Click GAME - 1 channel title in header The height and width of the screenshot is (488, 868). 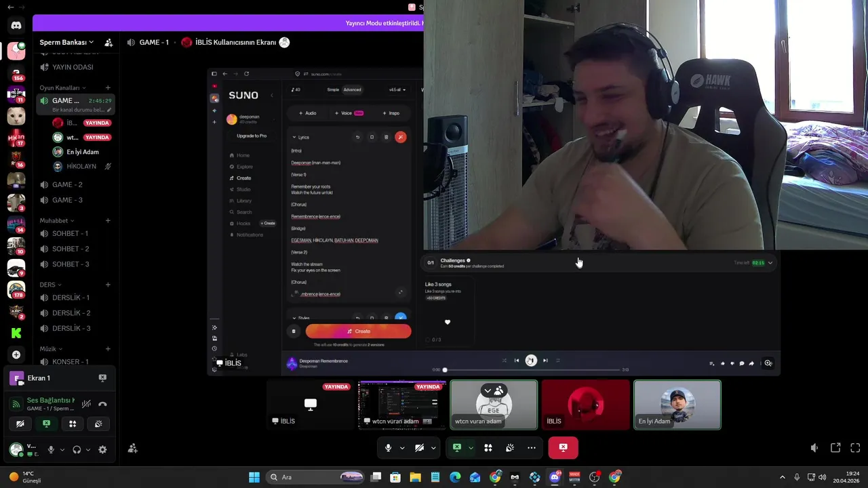click(x=154, y=42)
